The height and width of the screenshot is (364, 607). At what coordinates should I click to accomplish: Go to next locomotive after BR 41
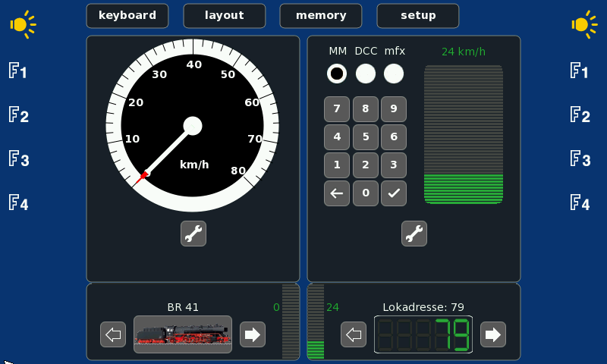(x=253, y=334)
